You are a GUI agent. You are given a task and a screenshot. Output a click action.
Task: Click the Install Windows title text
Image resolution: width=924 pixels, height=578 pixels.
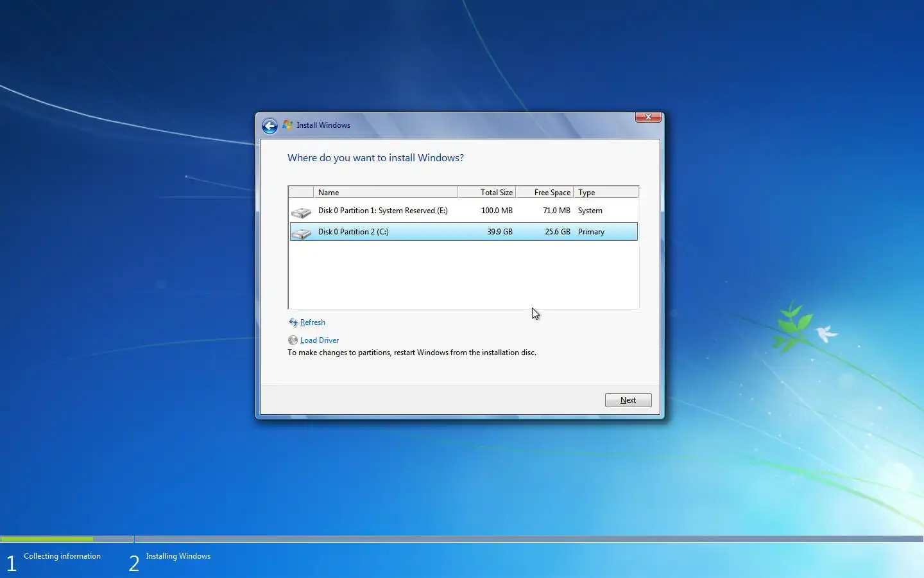[323, 125]
